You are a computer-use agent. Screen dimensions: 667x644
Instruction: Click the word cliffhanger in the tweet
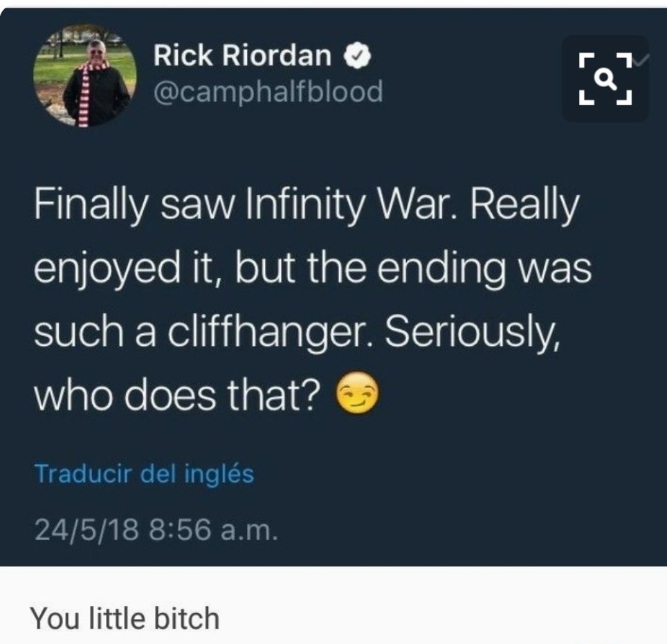coord(271,333)
